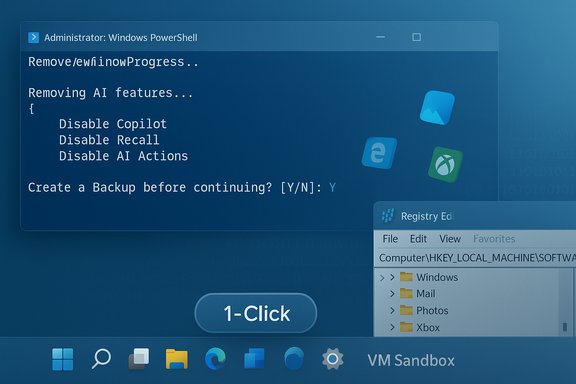Expand the parent chevron left of Windows
Screen dimensions: 576x384
pos(382,277)
